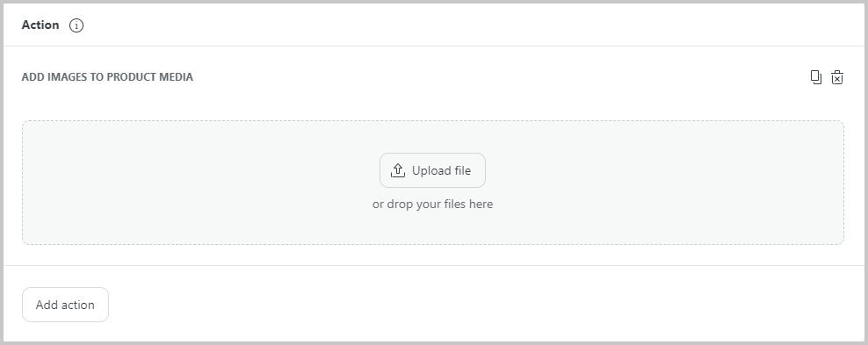Delete the Add Images action
Image resolution: width=868 pixels, height=345 pixels.
point(837,77)
